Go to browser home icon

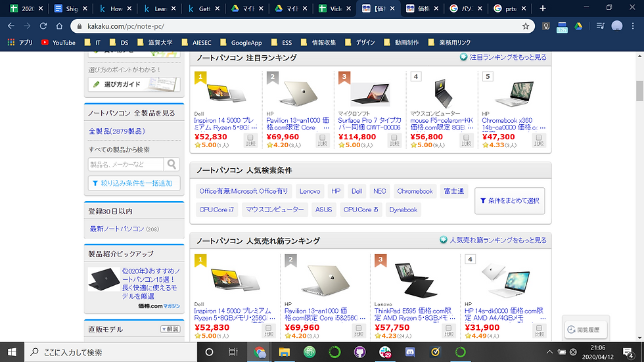point(59,26)
